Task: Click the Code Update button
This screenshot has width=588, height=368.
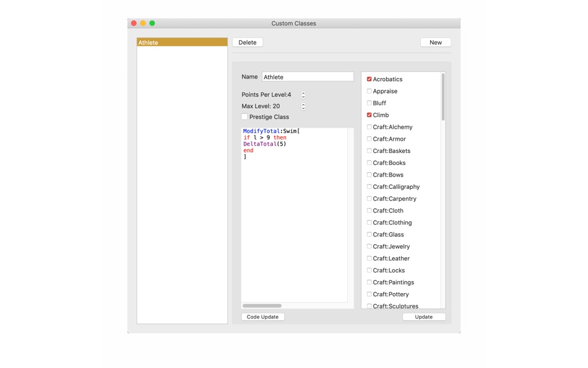Action: coord(262,317)
